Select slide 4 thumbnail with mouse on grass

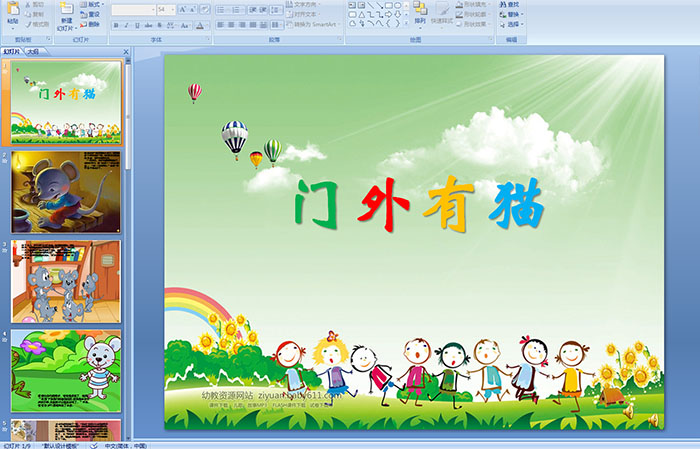click(66, 370)
